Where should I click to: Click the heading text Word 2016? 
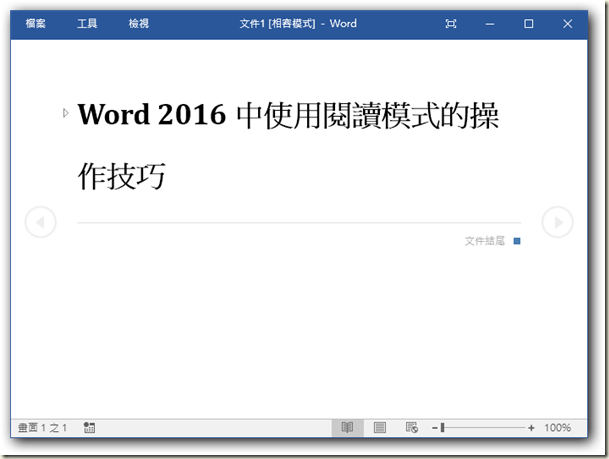click(x=151, y=114)
